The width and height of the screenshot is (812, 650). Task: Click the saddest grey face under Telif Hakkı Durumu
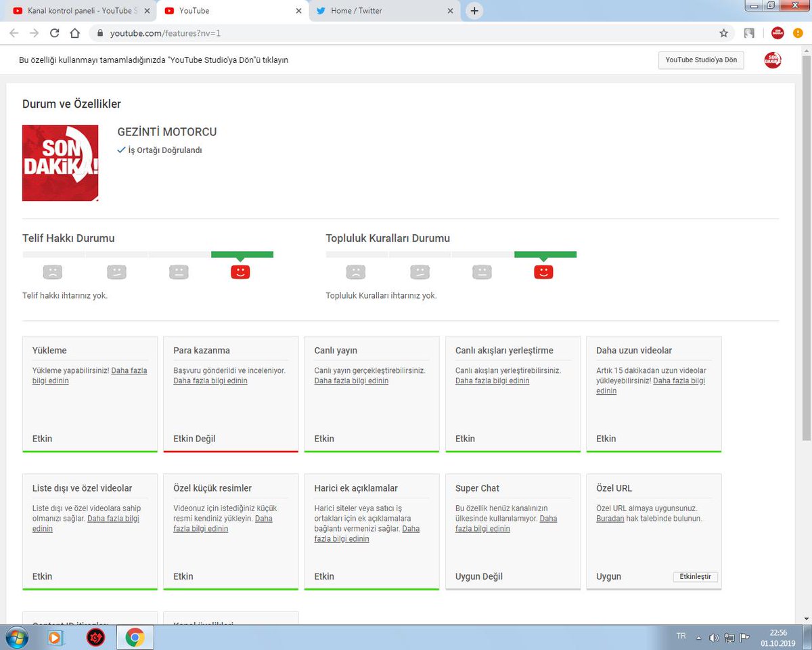point(52,272)
